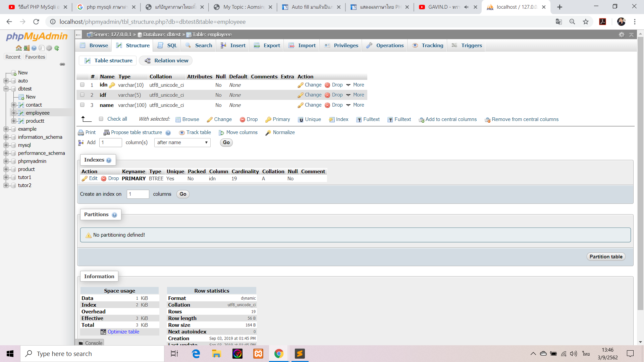Tick the checkbox for column idn
The height and width of the screenshot is (362, 644).
coord(82,85)
